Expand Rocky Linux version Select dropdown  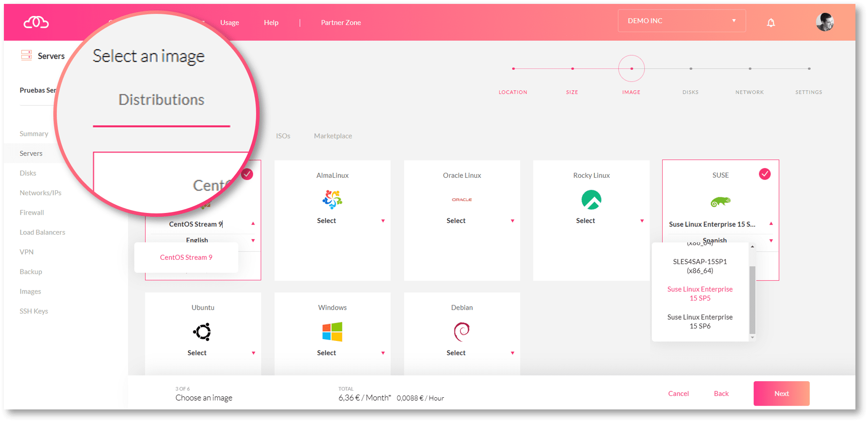pyautogui.click(x=592, y=221)
